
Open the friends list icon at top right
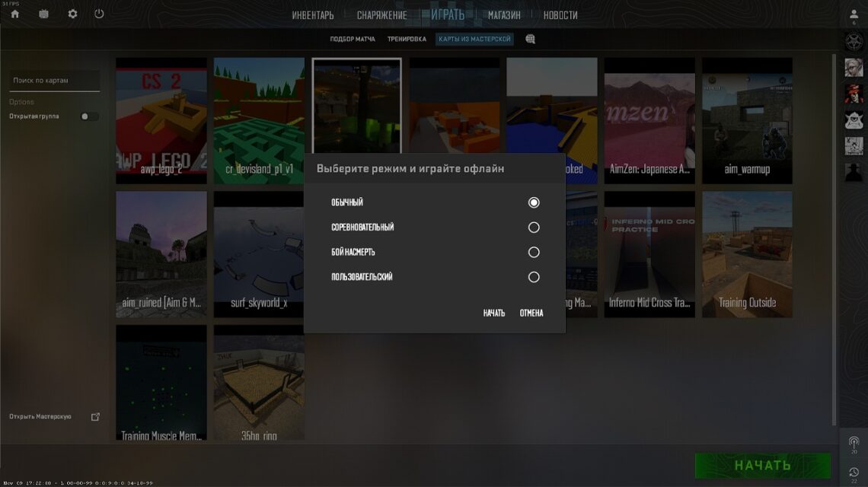tap(853, 14)
